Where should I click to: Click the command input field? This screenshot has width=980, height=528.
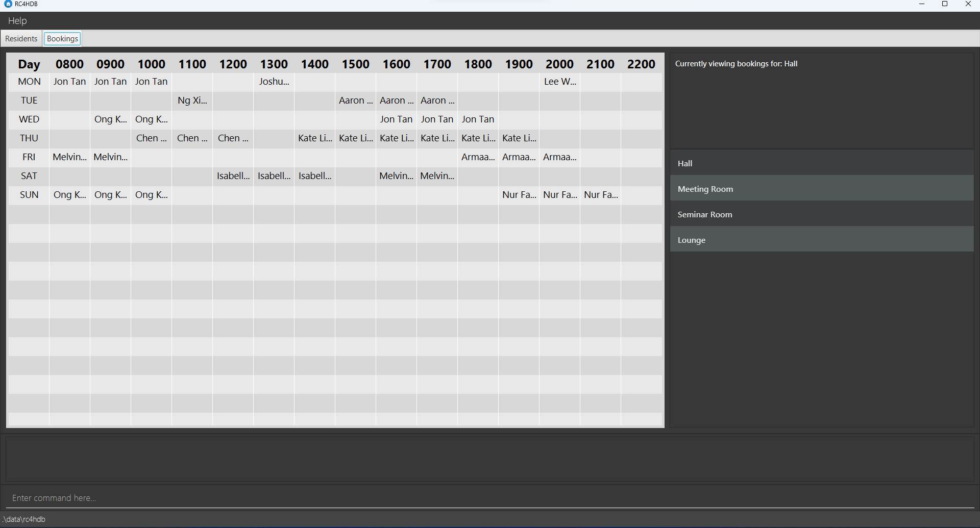[x=490, y=498]
